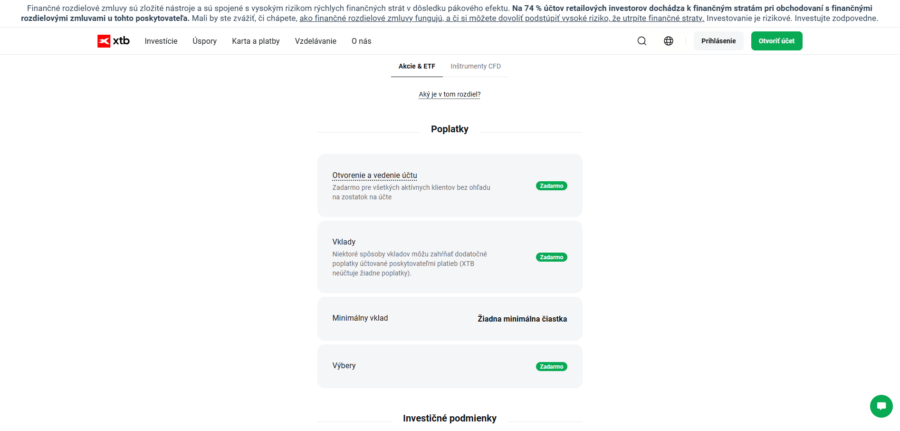The image size is (900, 431).
Task: Click the Otvorenie a vedenie účtu dotted label
Action: pos(374,175)
